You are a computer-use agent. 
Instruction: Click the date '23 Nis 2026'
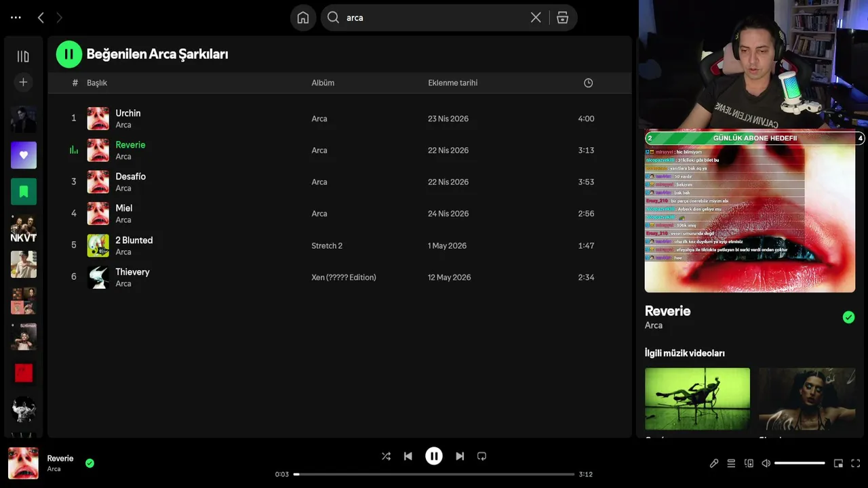[448, 119]
